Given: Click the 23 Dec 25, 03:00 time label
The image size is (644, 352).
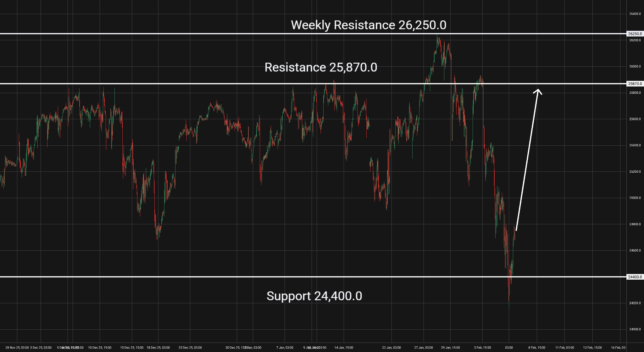Looking at the screenshot, I should [190, 348].
